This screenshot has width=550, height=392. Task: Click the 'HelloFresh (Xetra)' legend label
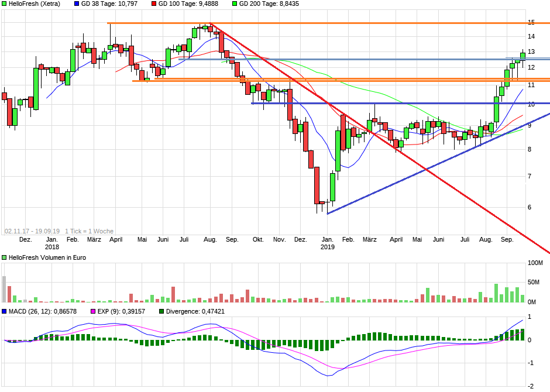pyautogui.click(x=35, y=4)
